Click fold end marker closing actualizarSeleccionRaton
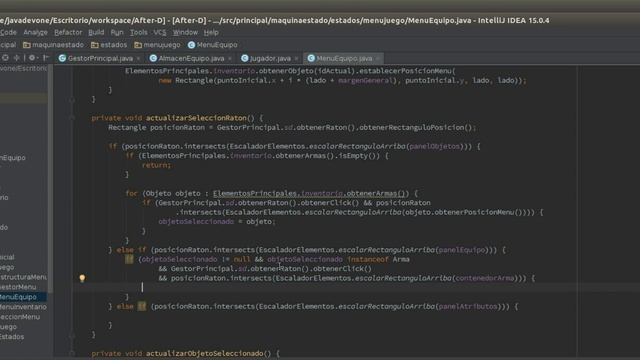The height and width of the screenshot is (360, 640). 72,335
